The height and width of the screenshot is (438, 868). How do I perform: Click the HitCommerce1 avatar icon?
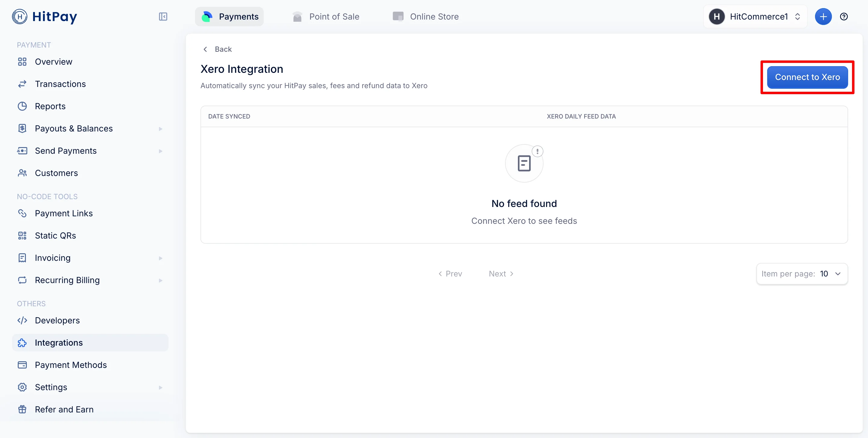pos(717,17)
